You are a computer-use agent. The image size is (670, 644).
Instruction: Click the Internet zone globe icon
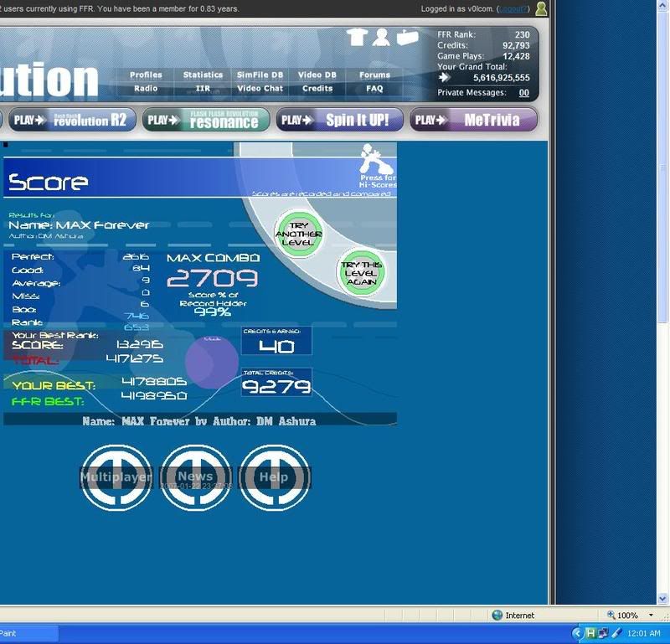pos(497,615)
